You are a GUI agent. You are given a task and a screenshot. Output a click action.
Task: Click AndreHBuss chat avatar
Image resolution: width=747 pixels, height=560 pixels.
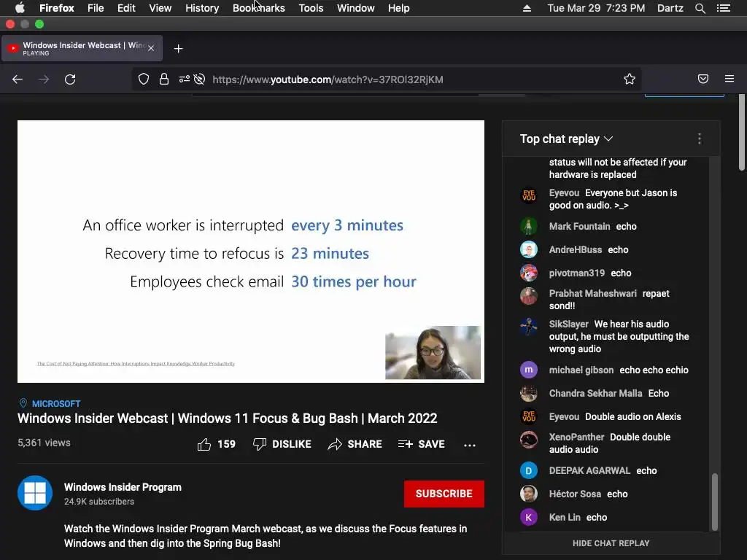(x=529, y=249)
